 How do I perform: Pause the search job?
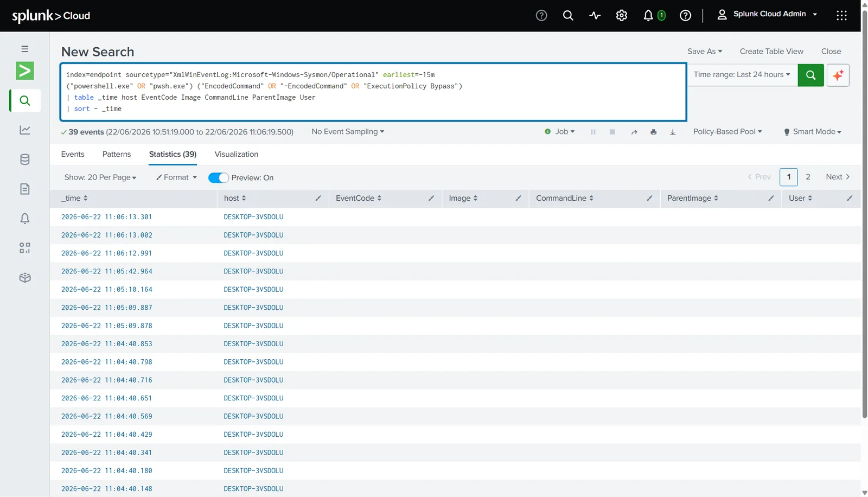(x=593, y=132)
